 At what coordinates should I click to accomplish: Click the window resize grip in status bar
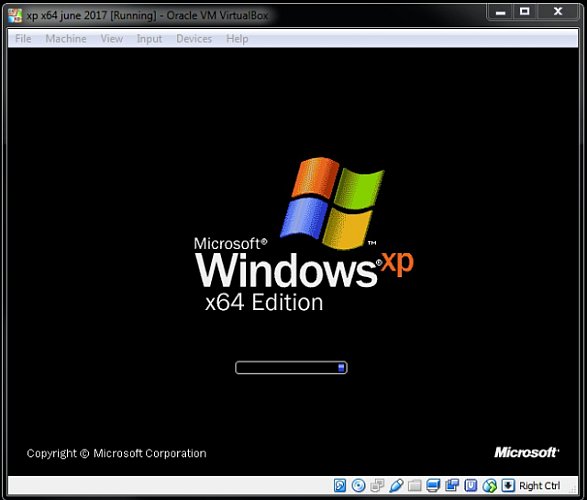coord(573,488)
